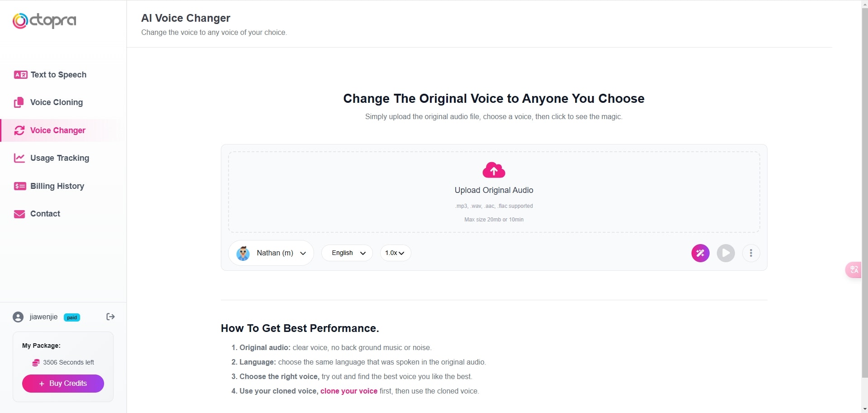Click the Buy Credits button
Viewport: 868px width, 413px height.
[x=63, y=384]
